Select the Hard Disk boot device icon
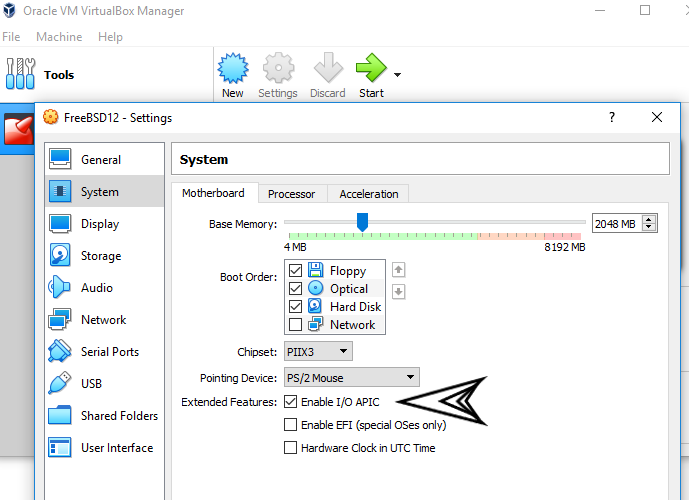This screenshot has height=500, width=689. tap(315, 306)
